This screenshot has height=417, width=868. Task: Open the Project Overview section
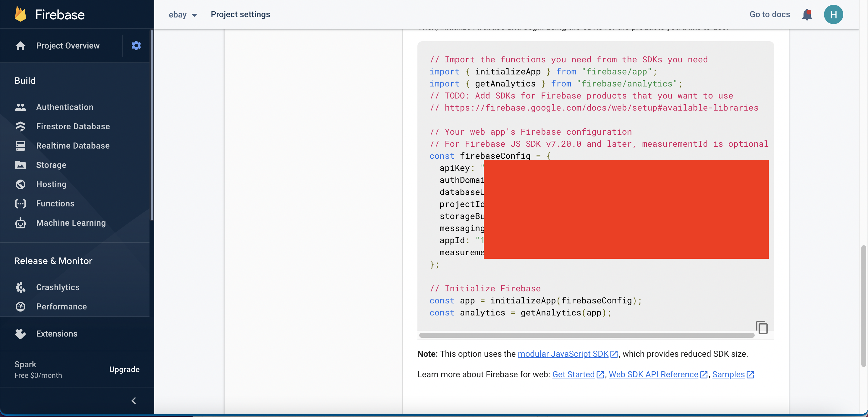[x=68, y=45]
